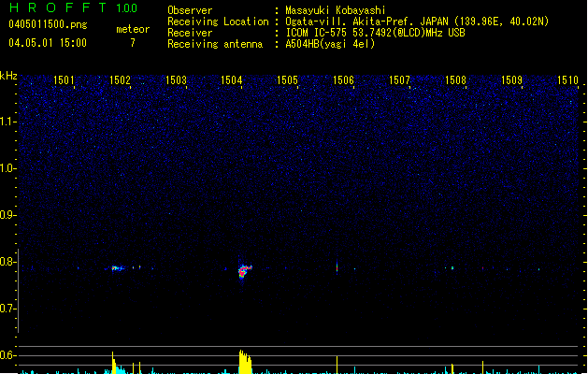Click the meteor count 7
Screen dimensions: 588x374
coord(133,43)
